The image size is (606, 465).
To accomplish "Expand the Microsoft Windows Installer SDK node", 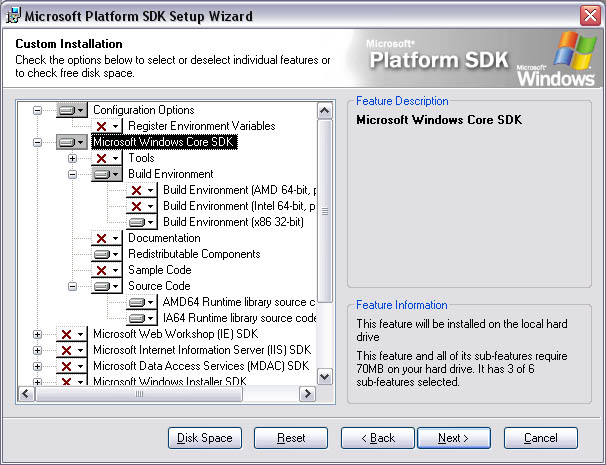I will point(37,382).
